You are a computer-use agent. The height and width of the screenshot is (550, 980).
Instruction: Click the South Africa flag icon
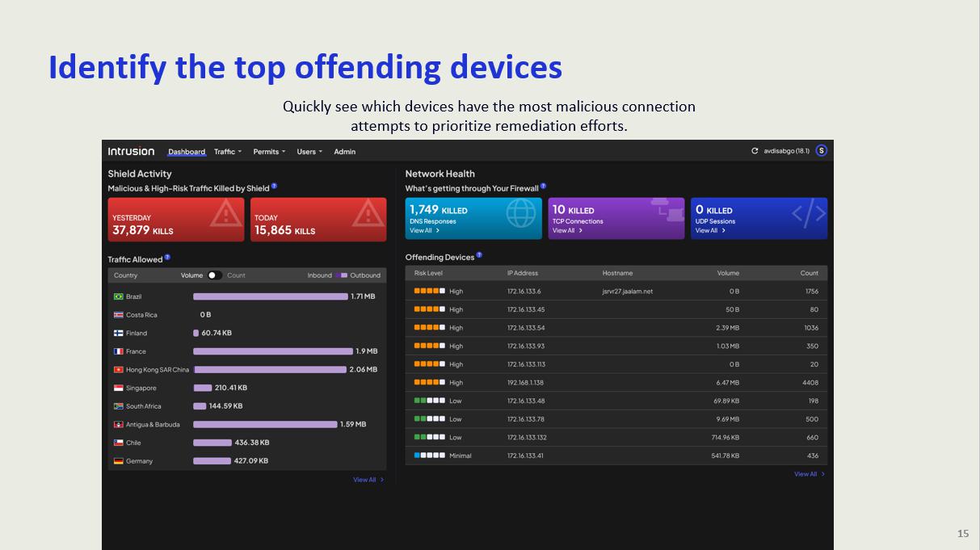coord(119,406)
